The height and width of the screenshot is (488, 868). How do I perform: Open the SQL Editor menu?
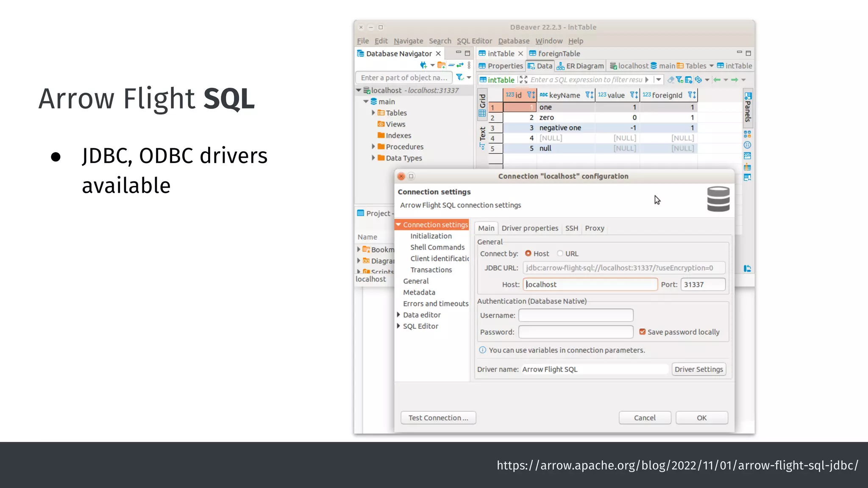(474, 41)
